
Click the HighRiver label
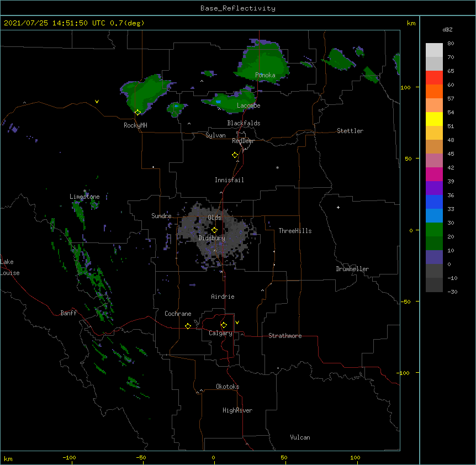[x=237, y=410]
